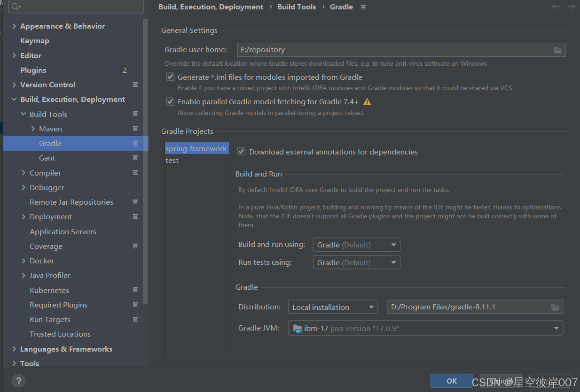Click the project-level marker next to Deployment

click(136, 217)
